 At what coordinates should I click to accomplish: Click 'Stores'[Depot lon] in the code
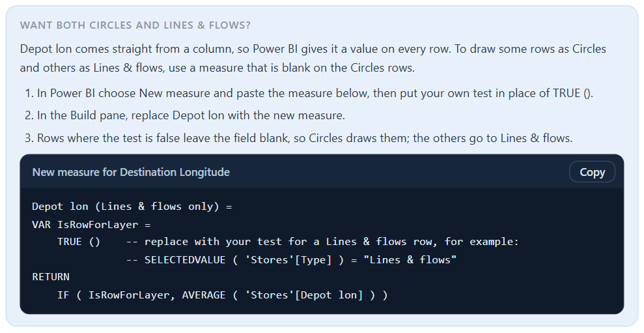[x=303, y=295]
